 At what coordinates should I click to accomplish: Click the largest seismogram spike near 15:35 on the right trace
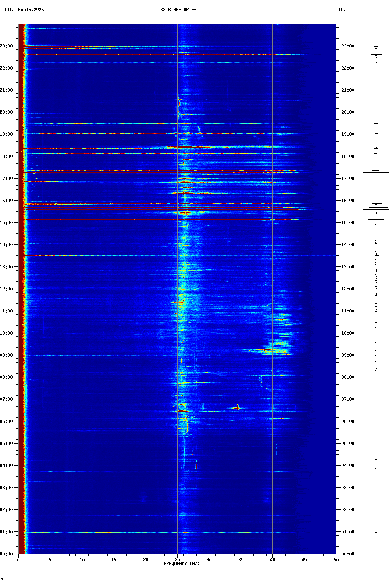coord(376,209)
